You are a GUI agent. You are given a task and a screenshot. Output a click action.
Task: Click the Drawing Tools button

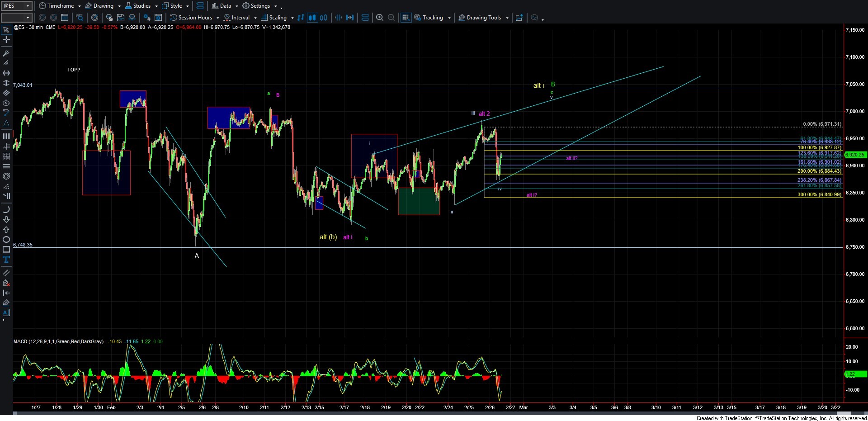click(x=483, y=18)
